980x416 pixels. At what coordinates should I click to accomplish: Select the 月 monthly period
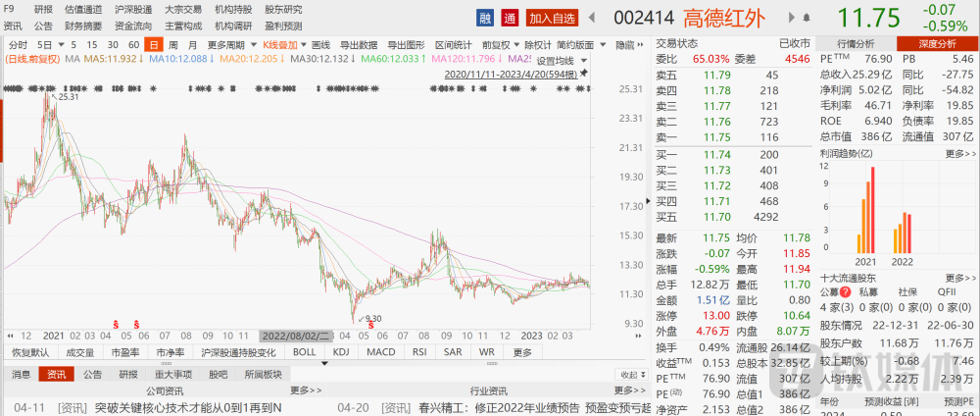[192, 45]
